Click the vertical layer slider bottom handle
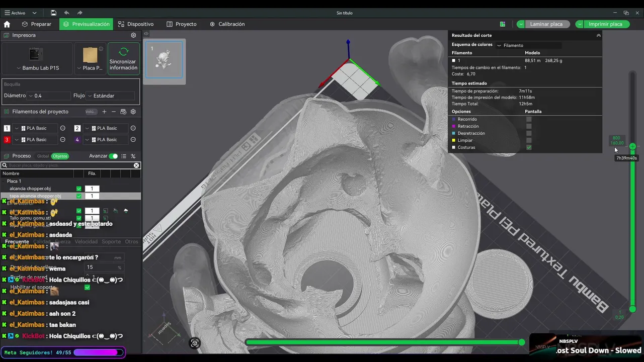The image size is (644, 362). (x=632, y=309)
